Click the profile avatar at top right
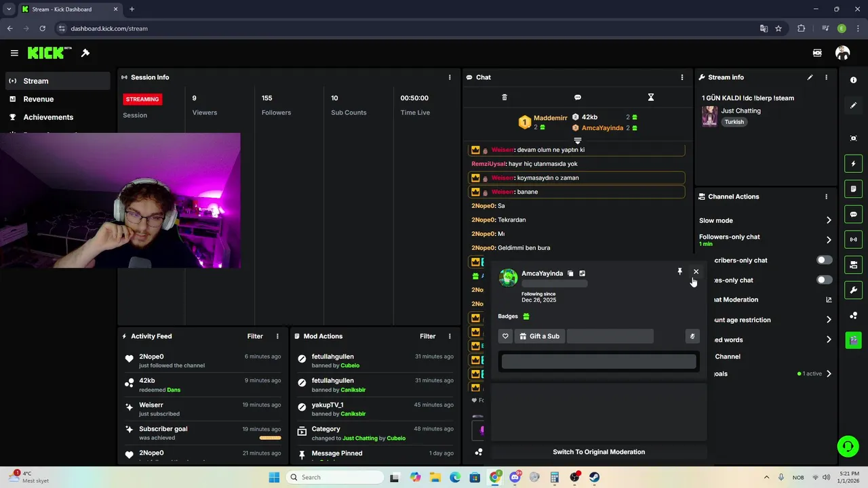Screen dimensions: 868x488 [x=843, y=53]
